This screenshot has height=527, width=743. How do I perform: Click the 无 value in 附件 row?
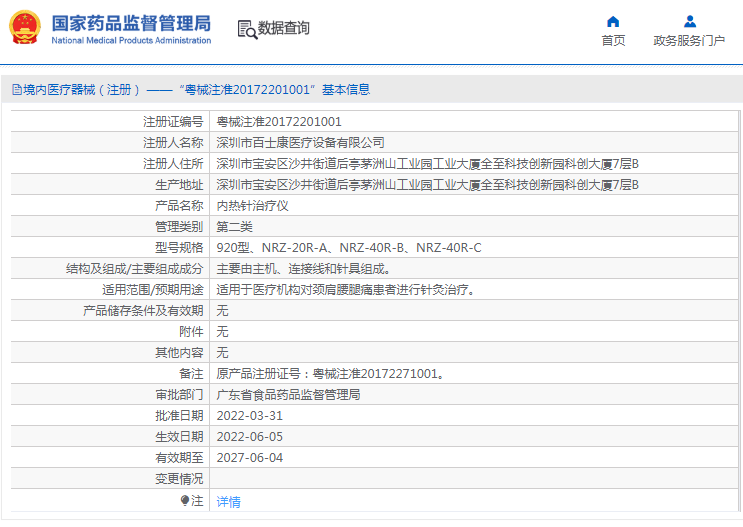pyautogui.click(x=222, y=332)
